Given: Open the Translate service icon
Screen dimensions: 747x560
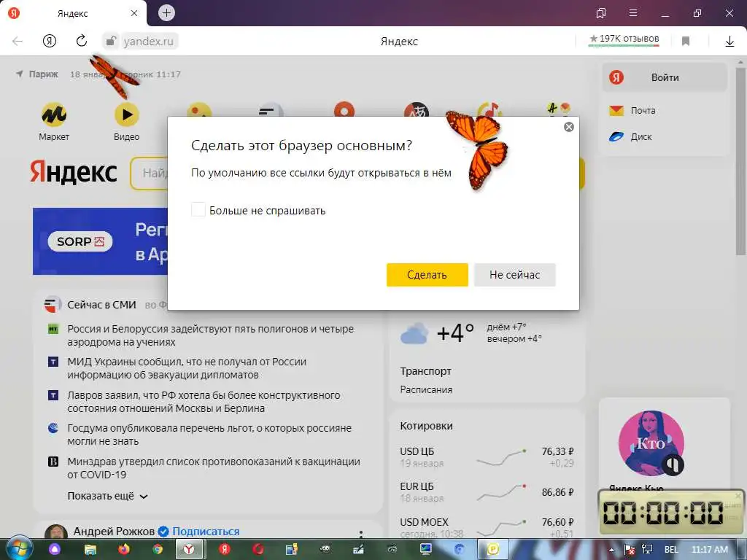Looking at the screenshot, I should (417, 110).
